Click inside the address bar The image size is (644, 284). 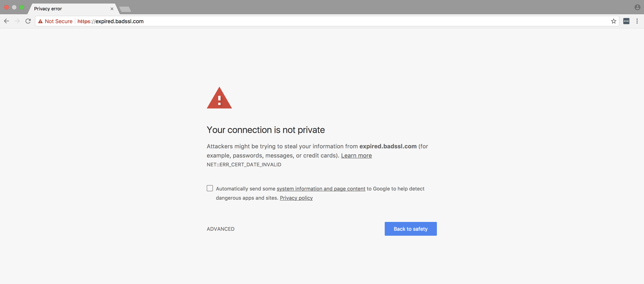pos(300,21)
